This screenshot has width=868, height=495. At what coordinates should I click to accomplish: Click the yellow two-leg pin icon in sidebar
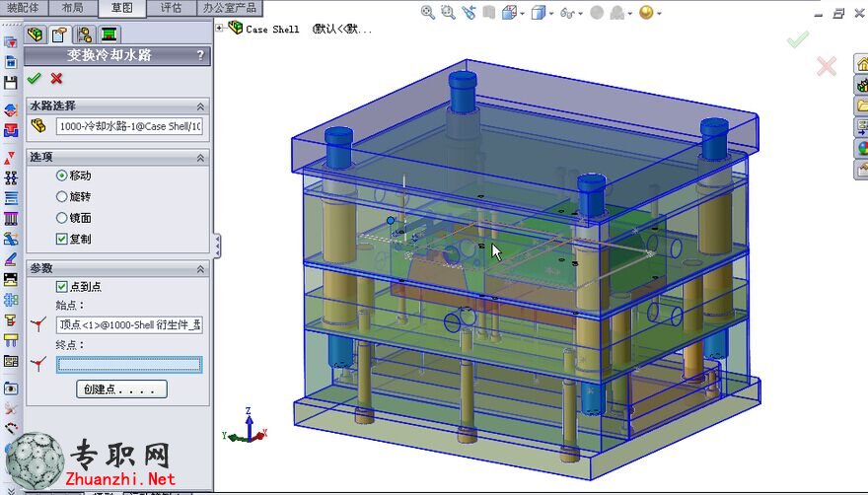pos(11,339)
